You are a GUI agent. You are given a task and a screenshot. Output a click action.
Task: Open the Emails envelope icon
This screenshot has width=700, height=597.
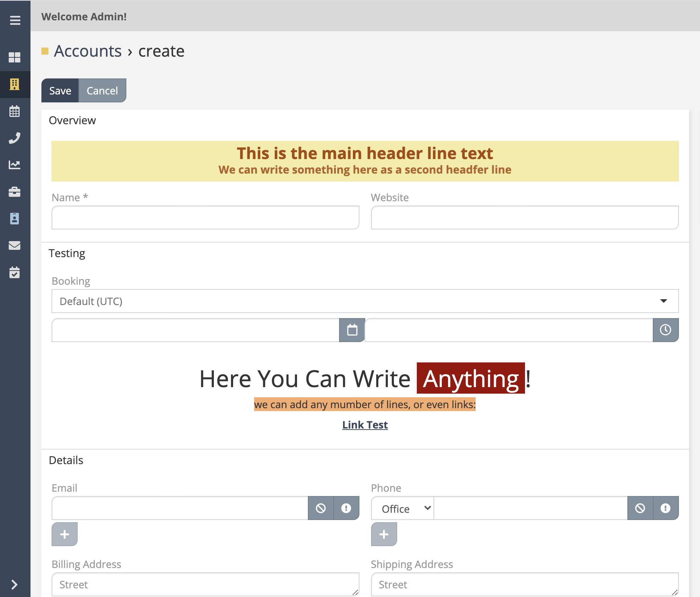[15, 245]
